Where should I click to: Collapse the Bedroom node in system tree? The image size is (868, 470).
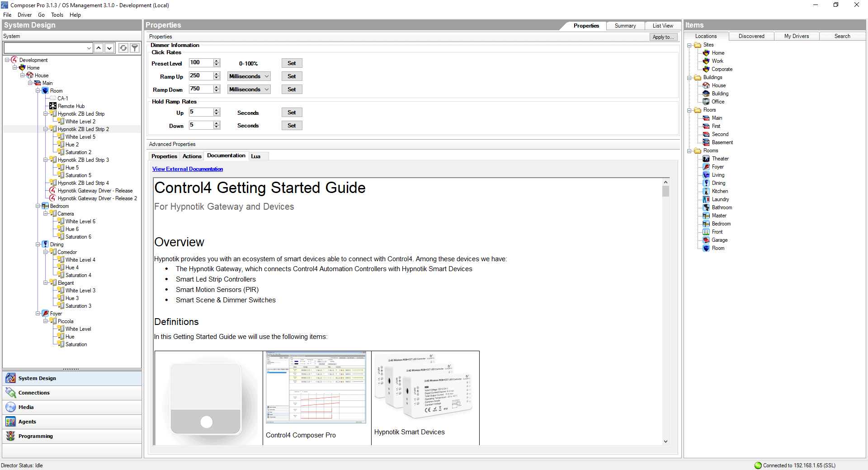point(38,206)
